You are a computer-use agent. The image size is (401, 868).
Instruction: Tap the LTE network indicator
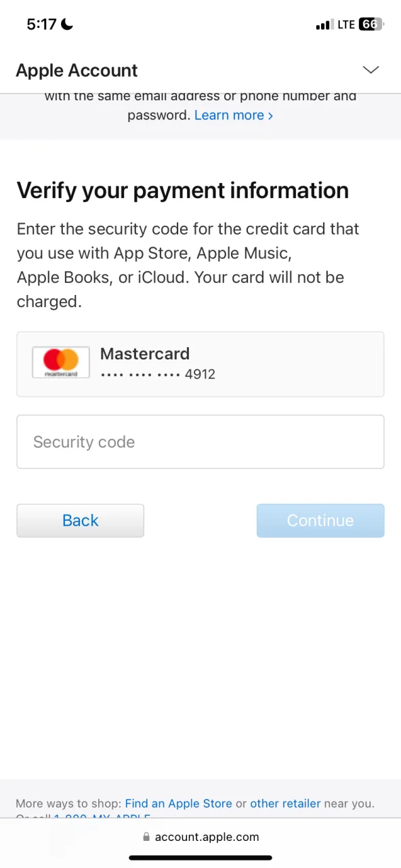346,24
